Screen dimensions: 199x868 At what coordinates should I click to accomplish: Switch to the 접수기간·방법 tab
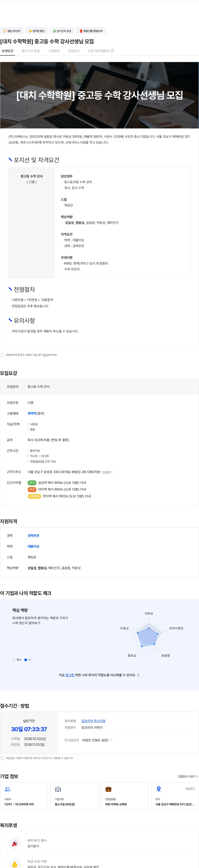(31, 51)
